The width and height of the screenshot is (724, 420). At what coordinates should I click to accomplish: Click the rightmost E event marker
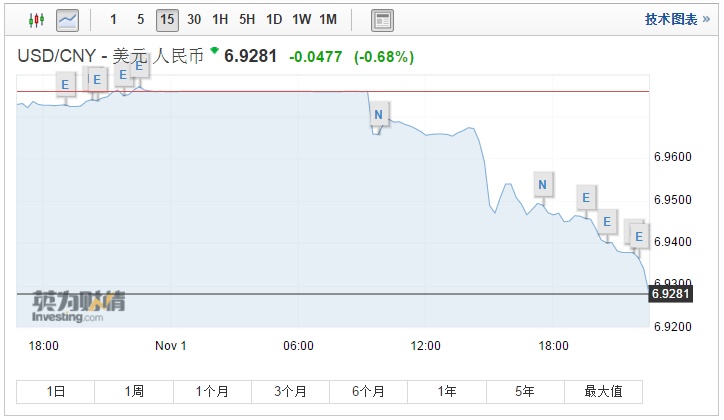pyautogui.click(x=638, y=235)
